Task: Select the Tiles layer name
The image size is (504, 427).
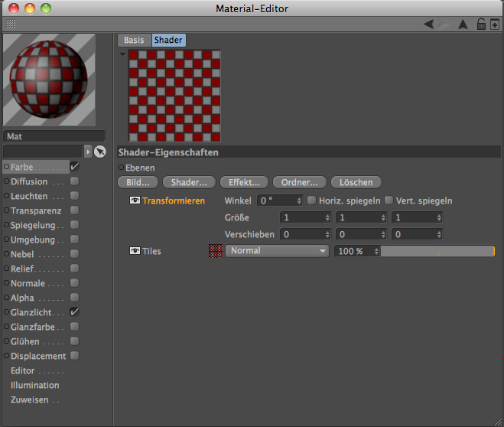Action: click(x=151, y=251)
